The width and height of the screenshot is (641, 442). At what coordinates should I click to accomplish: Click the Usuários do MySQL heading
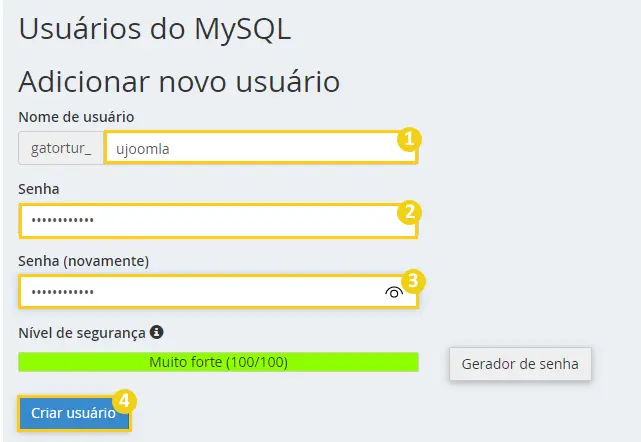click(x=155, y=29)
